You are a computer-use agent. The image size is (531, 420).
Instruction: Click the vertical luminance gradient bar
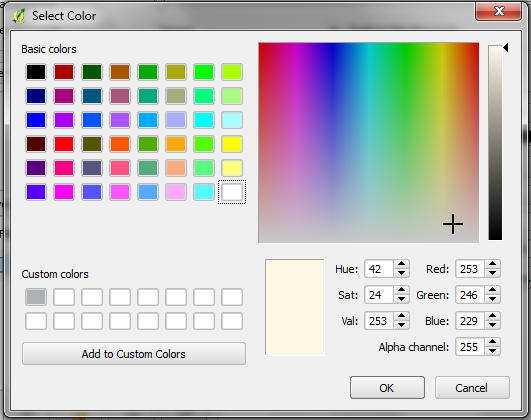[x=495, y=143]
